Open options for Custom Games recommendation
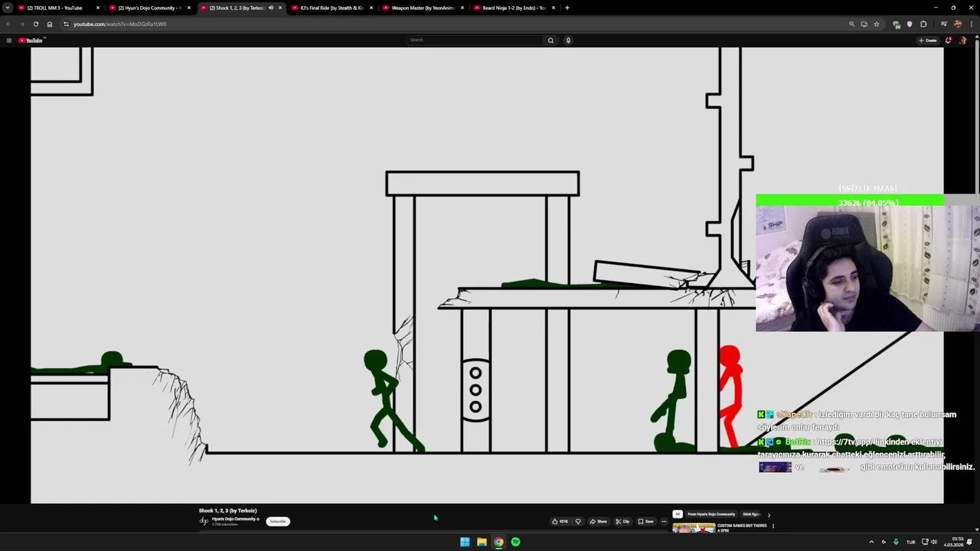The image size is (980, 551). pos(773,526)
